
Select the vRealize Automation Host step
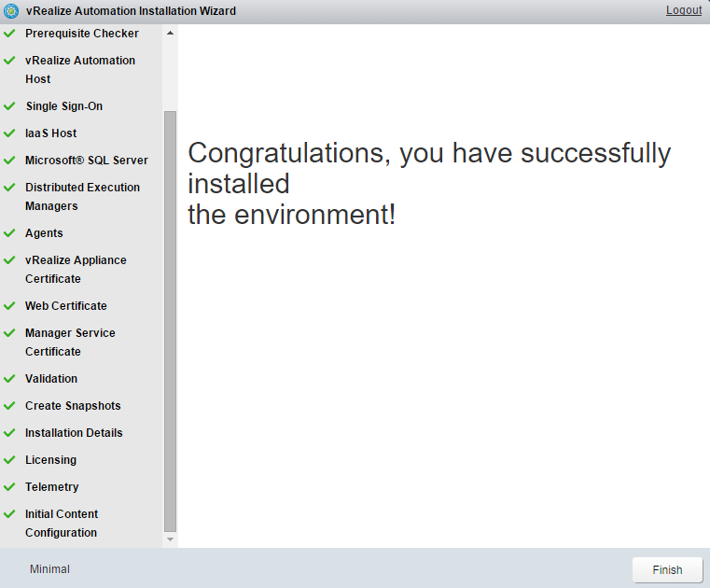click(x=79, y=70)
